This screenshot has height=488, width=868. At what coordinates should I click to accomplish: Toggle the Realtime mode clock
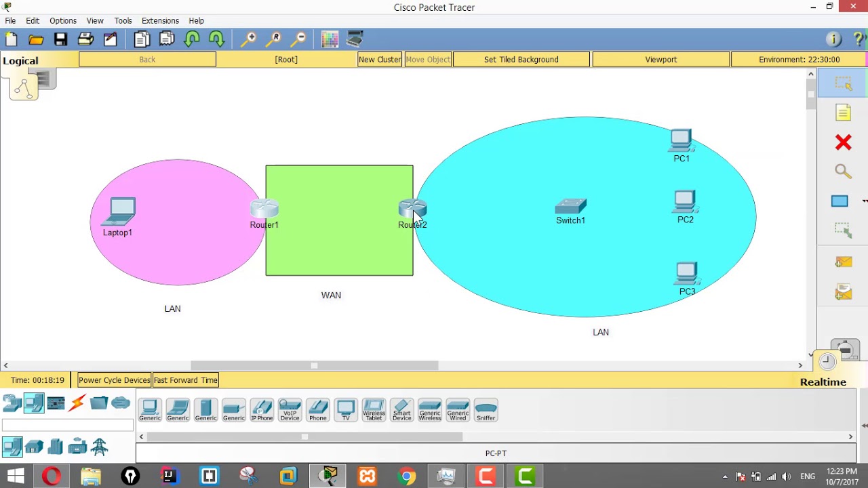(827, 361)
